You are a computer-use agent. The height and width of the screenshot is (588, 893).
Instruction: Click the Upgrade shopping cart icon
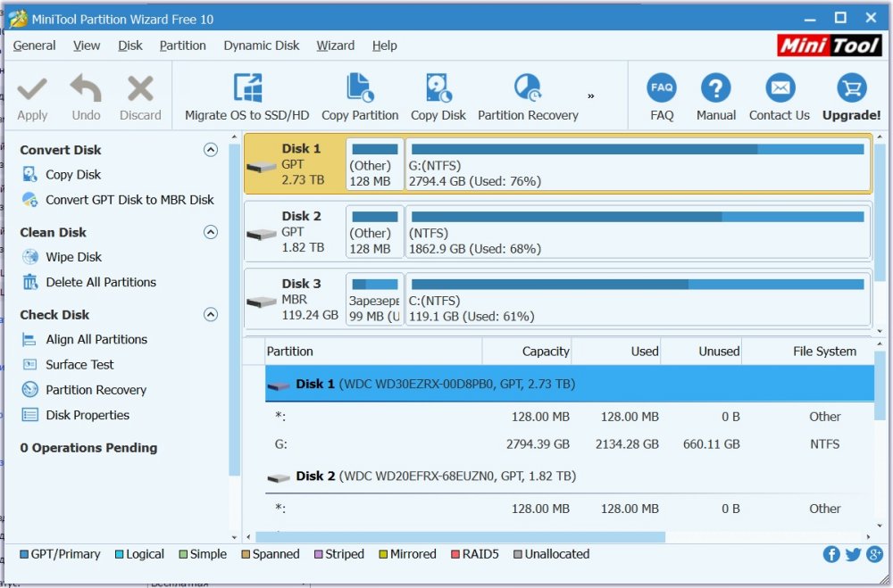click(851, 89)
